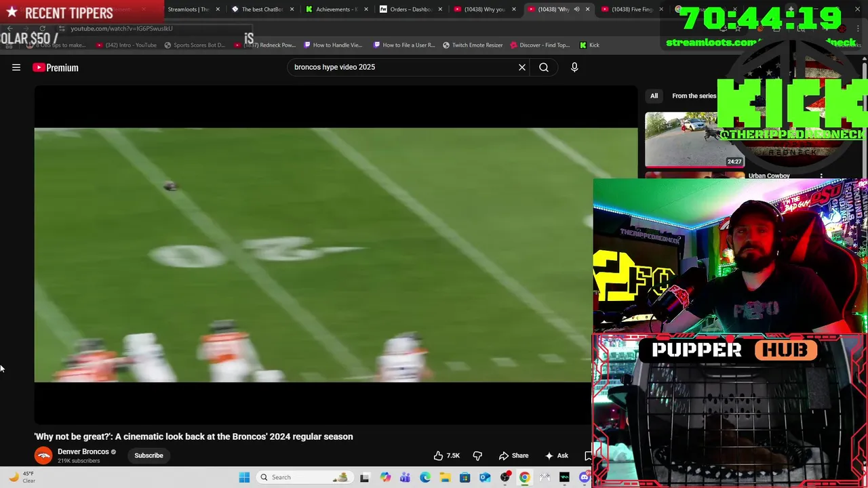Select the 'All' filter chip
The width and height of the screenshot is (868, 488).
(654, 96)
